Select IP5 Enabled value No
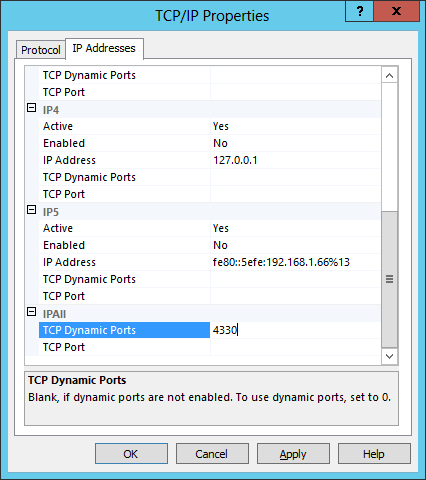Viewport: 426px width, 480px height. 295,245
